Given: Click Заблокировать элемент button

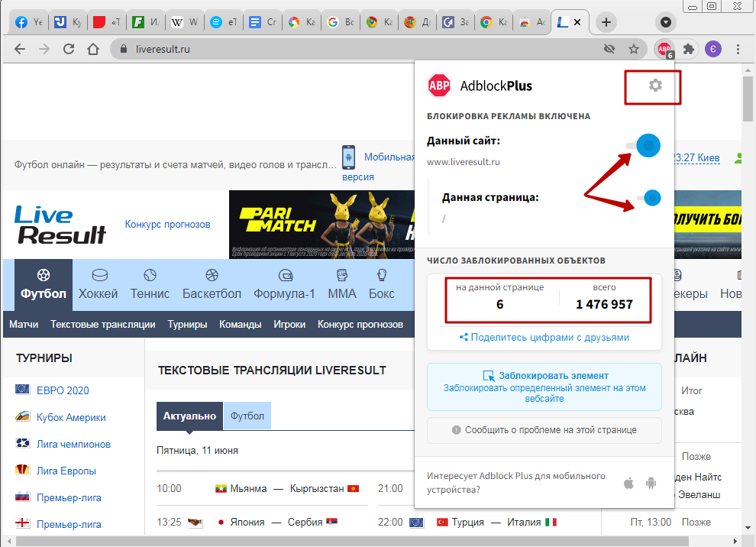Looking at the screenshot, I should [544, 387].
